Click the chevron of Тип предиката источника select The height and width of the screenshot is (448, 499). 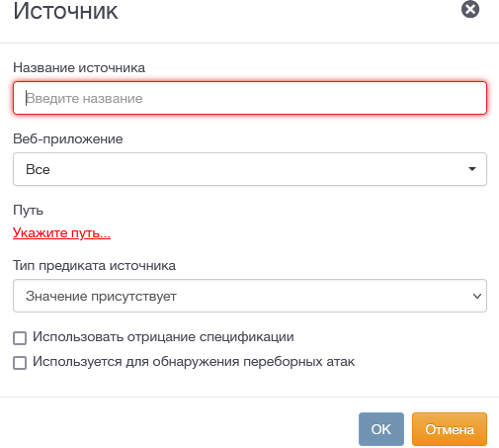[477, 296]
